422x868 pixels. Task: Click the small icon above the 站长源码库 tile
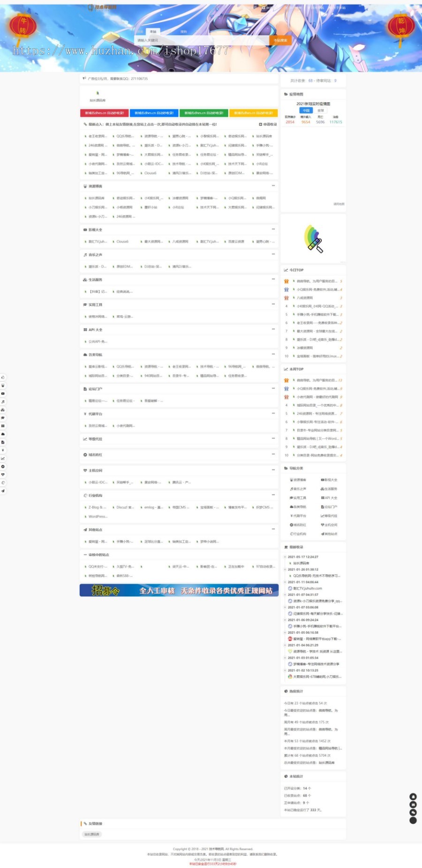[x=98, y=93]
